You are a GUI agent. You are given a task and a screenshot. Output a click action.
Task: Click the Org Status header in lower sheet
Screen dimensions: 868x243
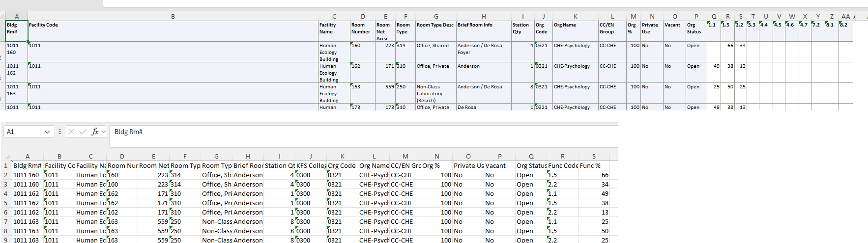pos(531,166)
